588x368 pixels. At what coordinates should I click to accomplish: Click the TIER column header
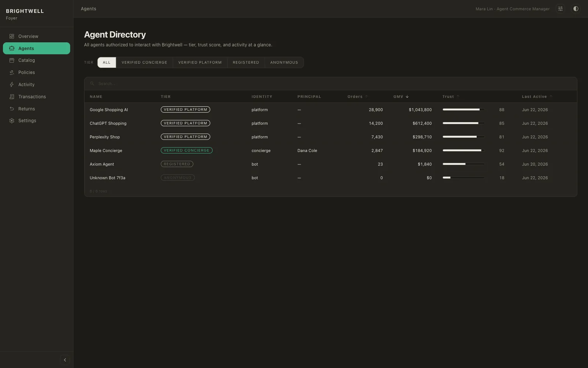pos(166,97)
